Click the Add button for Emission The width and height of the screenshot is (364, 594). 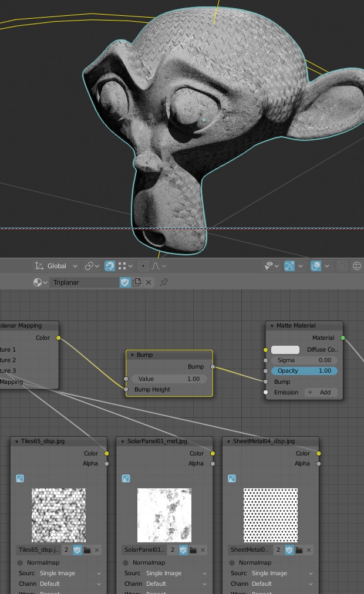(x=320, y=393)
